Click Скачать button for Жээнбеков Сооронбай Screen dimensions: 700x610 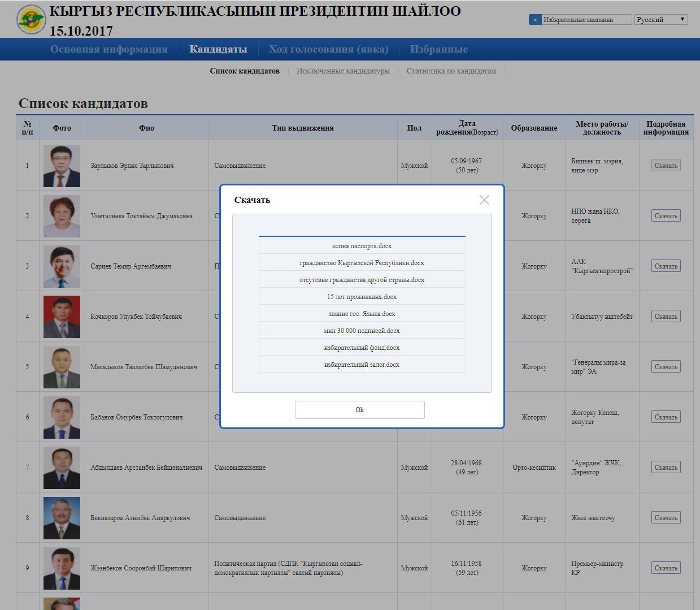click(666, 568)
